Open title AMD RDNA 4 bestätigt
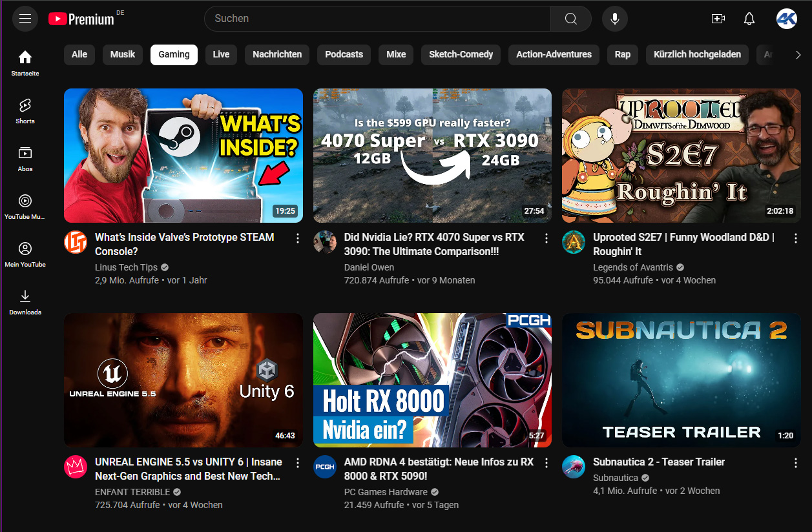812x532 pixels. 439,469
